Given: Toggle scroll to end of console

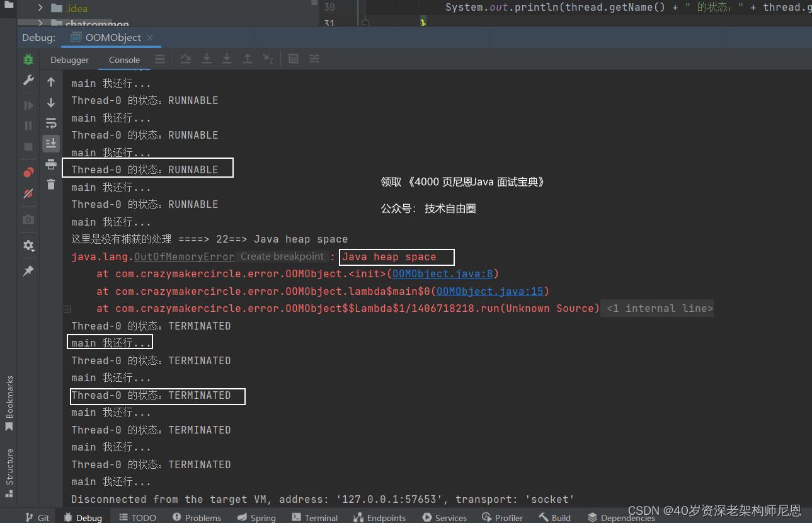Looking at the screenshot, I should click(x=51, y=144).
